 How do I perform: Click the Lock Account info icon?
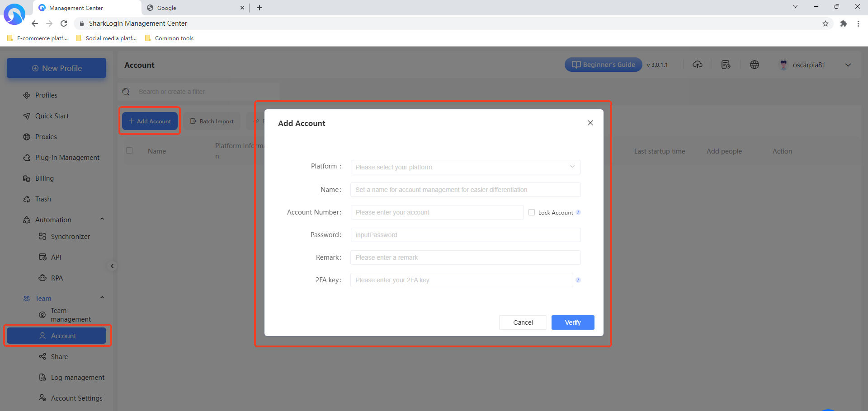click(x=578, y=212)
